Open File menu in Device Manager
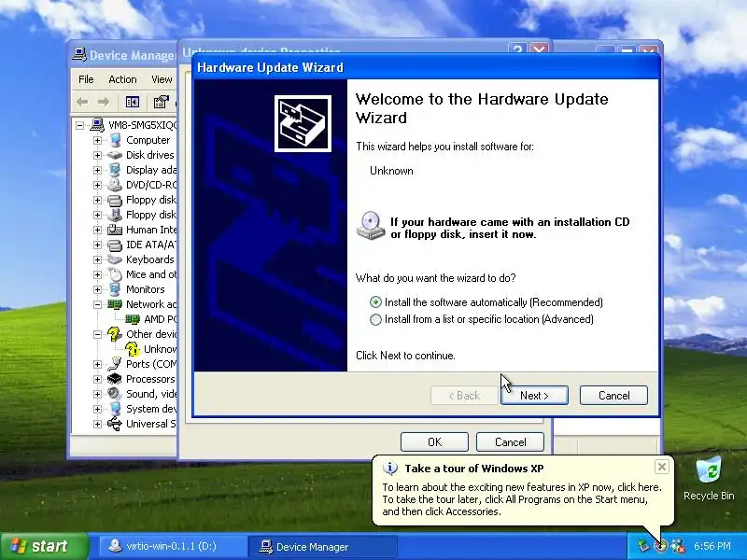This screenshot has width=747, height=560. tap(86, 79)
